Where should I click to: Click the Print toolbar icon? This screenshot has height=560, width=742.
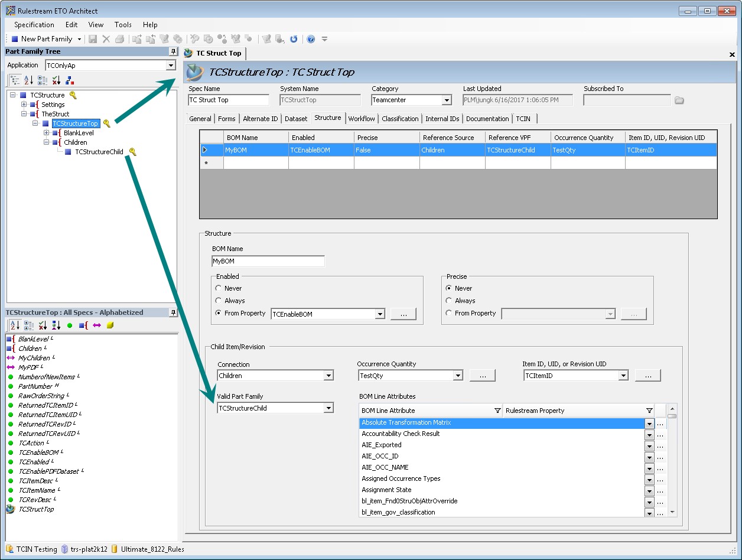click(119, 39)
